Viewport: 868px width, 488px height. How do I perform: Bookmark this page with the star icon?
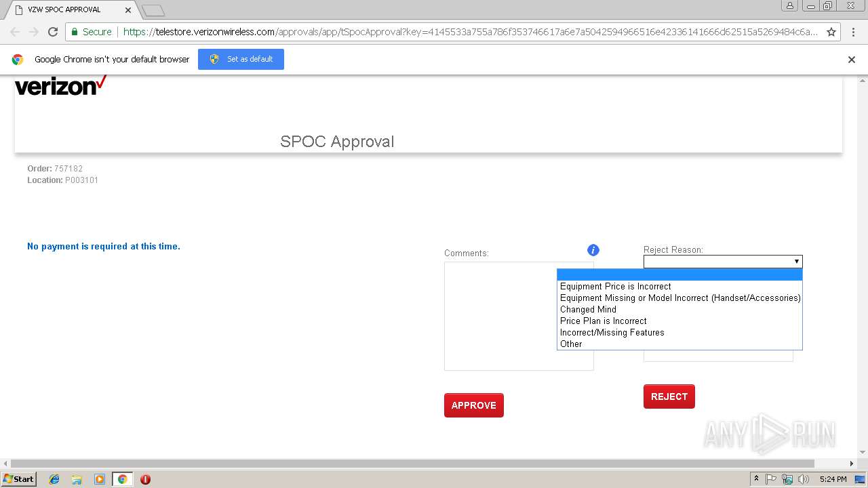[831, 32]
